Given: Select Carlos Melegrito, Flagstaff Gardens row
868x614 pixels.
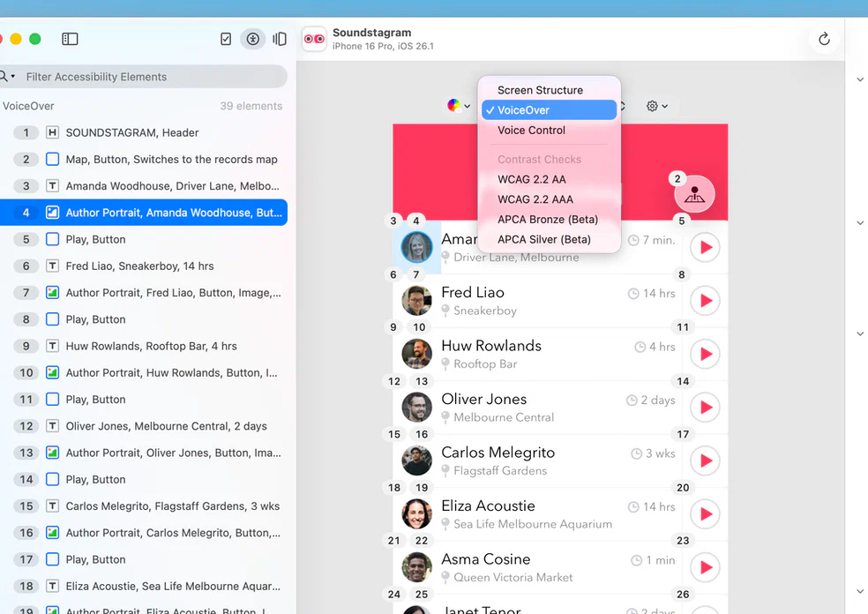Looking at the screenshot, I should 144,506.
